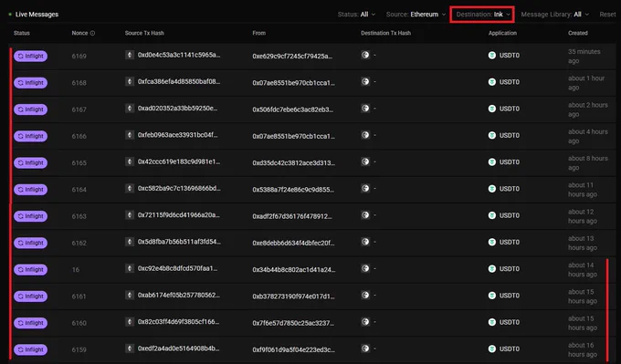Viewport: 621px width, 364px height.
Task: Open the Message Library filter dropdown
Action: pyautogui.click(x=555, y=15)
